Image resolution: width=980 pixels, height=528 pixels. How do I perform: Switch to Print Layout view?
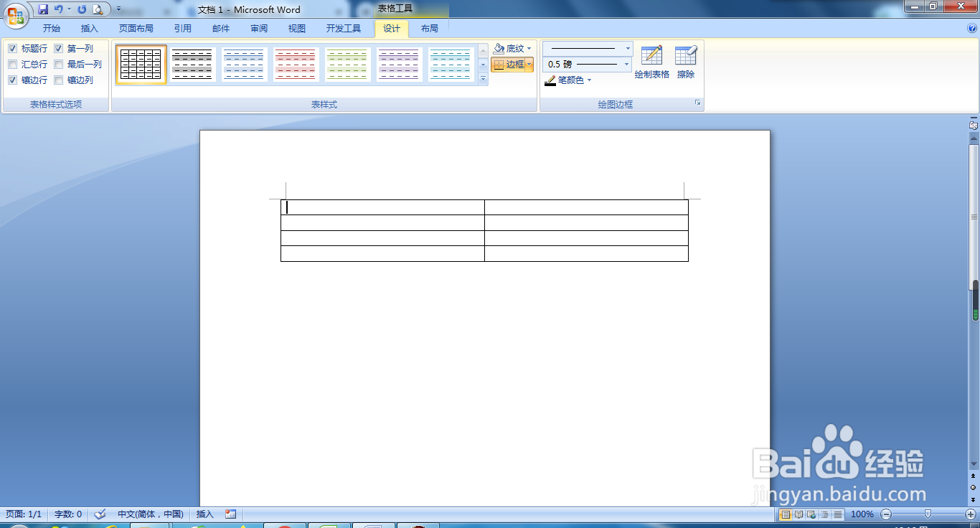click(x=786, y=514)
